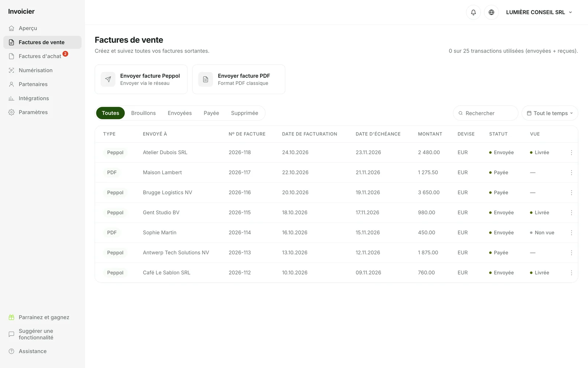Open Suggérer une fonctionnalité
The width and height of the screenshot is (588, 368).
coord(42,334)
